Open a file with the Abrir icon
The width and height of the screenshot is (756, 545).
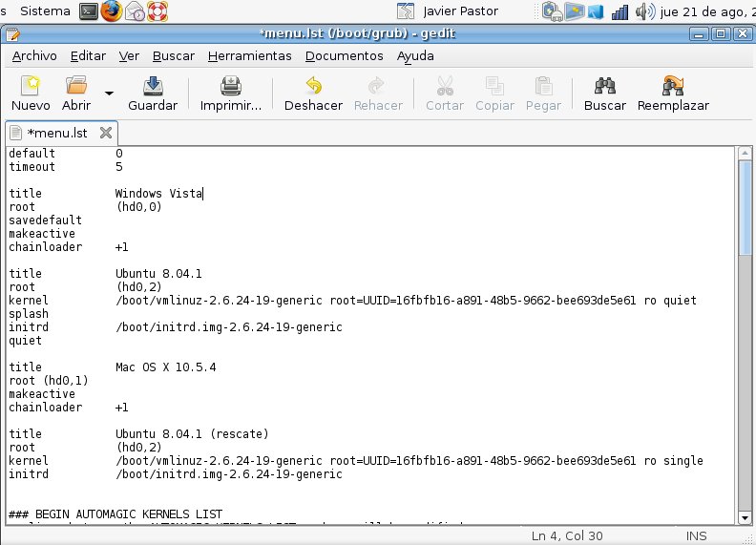[x=76, y=86]
